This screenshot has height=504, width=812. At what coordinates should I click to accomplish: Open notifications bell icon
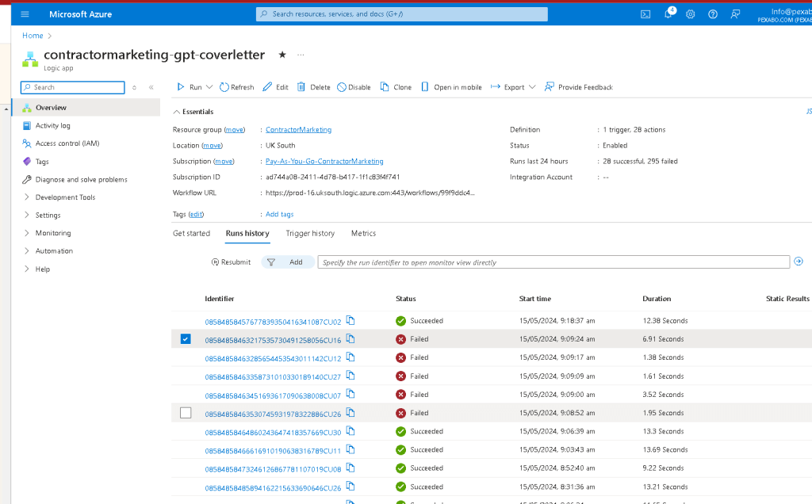pos(668,14)
